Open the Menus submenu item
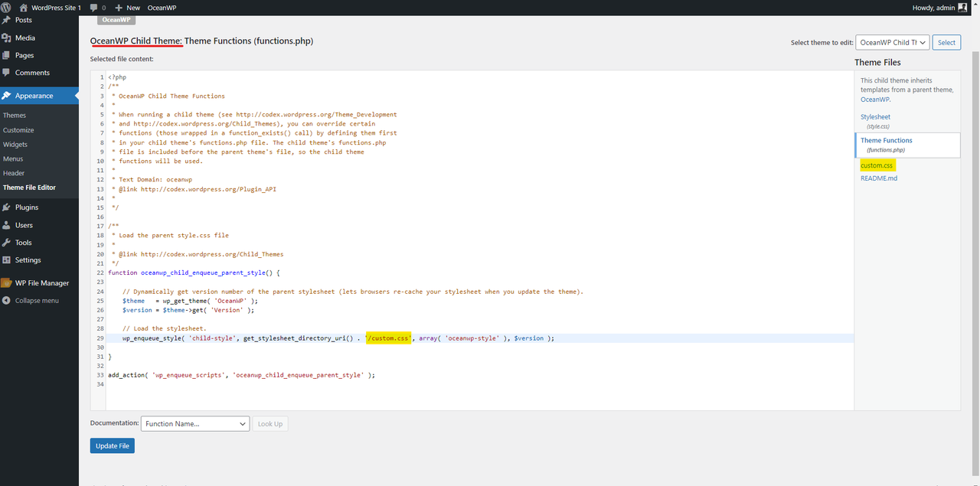The image size is (980, 486). coord(13,158)
